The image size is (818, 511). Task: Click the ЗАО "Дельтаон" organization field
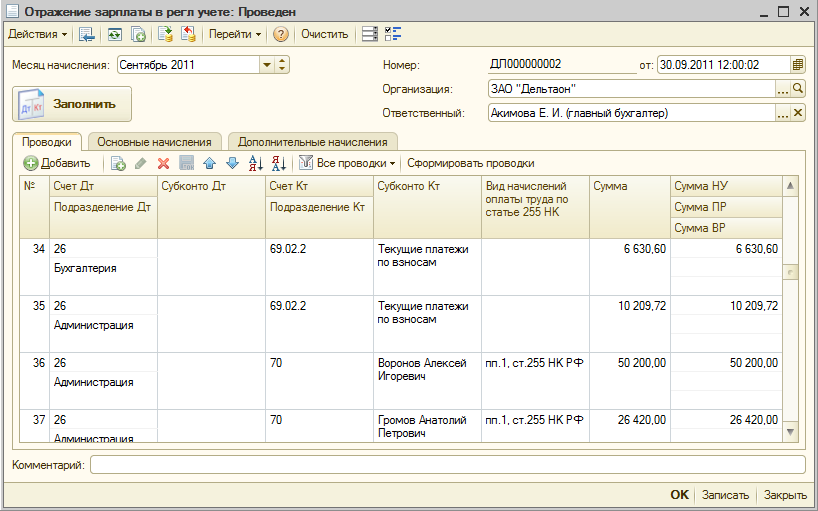[x=632, y=89]
